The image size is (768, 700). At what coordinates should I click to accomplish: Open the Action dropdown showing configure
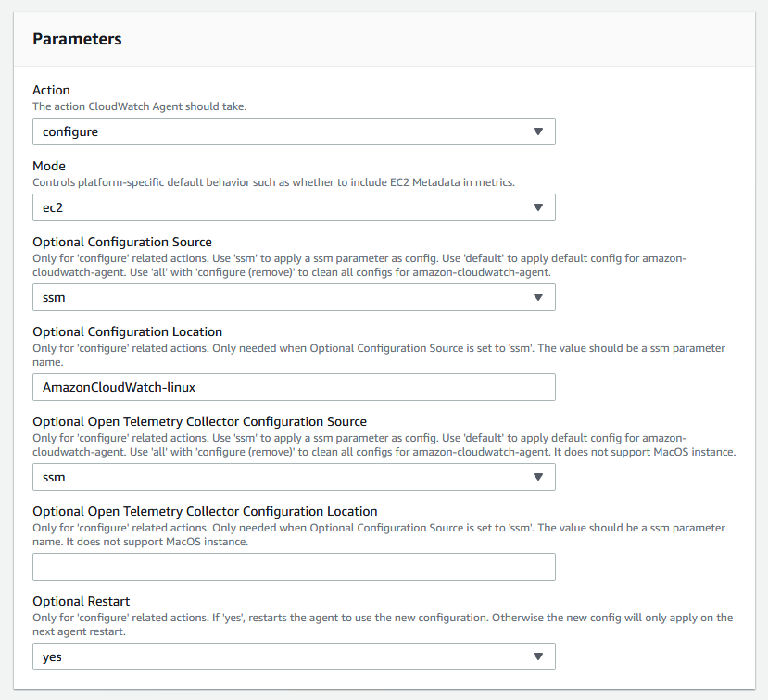[294, 131]
